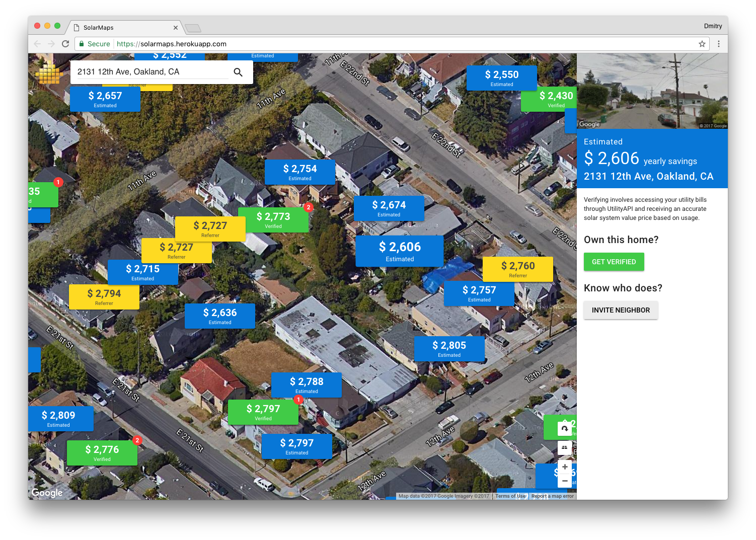Click the Google logo on the map
Viewport: 756px width, 540px height.
pyautogui.click(x=47, y=493)
